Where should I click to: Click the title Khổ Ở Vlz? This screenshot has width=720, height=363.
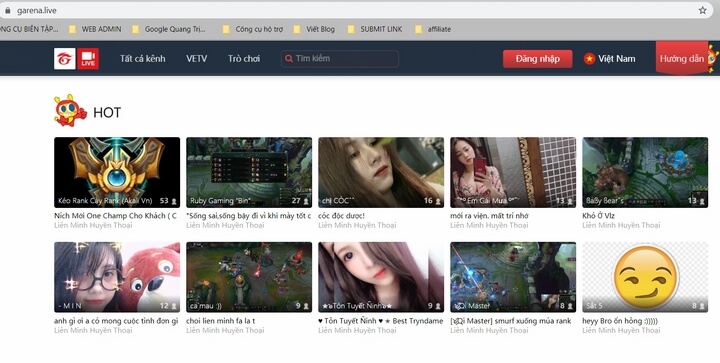598,216
